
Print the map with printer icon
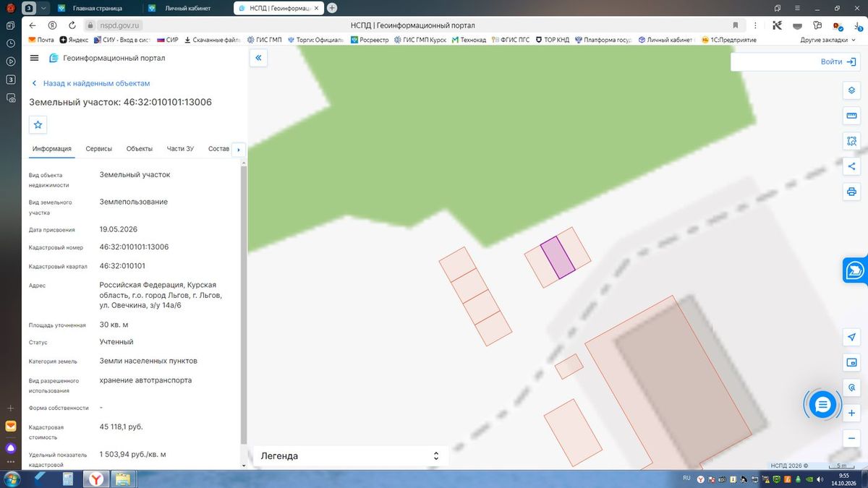coord(851,192)
